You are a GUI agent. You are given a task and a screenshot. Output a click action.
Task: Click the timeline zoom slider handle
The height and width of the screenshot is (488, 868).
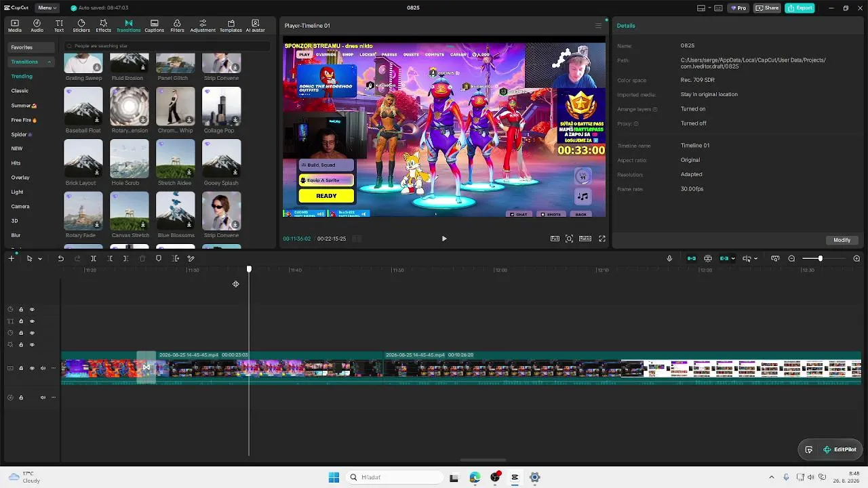click(820, 258)
